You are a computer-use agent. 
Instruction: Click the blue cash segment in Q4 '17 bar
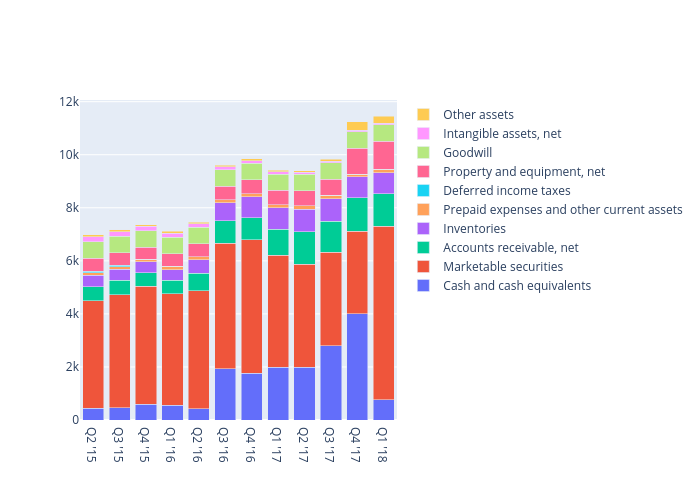tap(357, 367)
